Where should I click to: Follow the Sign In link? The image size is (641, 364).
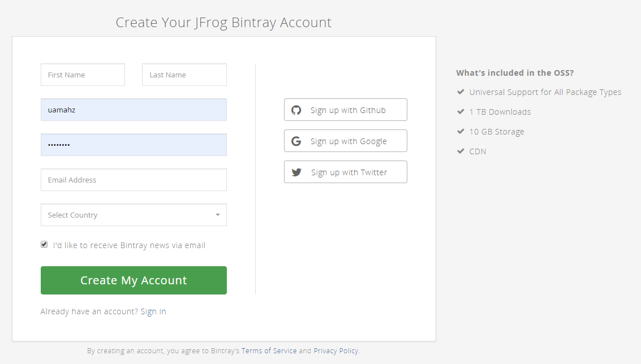coord(153,311)
